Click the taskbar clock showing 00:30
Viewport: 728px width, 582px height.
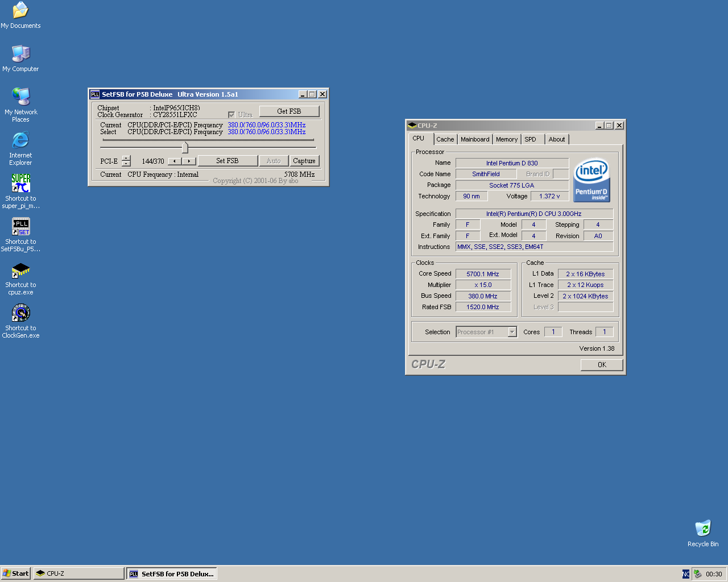714,574
